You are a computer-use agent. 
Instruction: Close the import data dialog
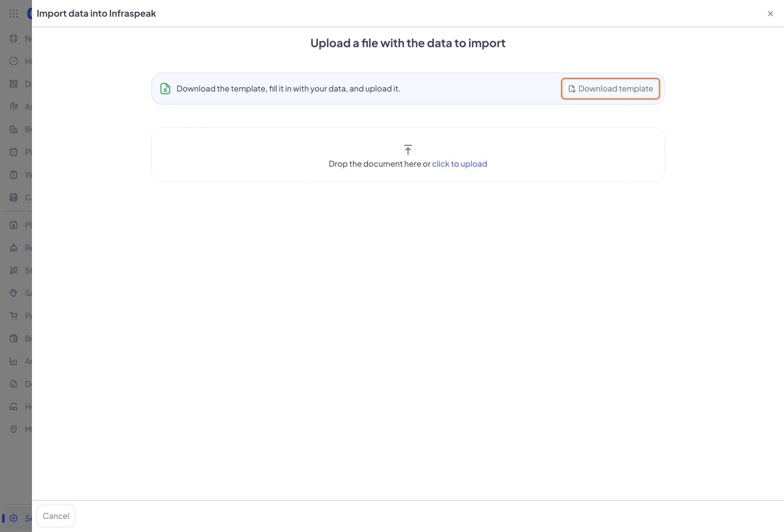770,14
